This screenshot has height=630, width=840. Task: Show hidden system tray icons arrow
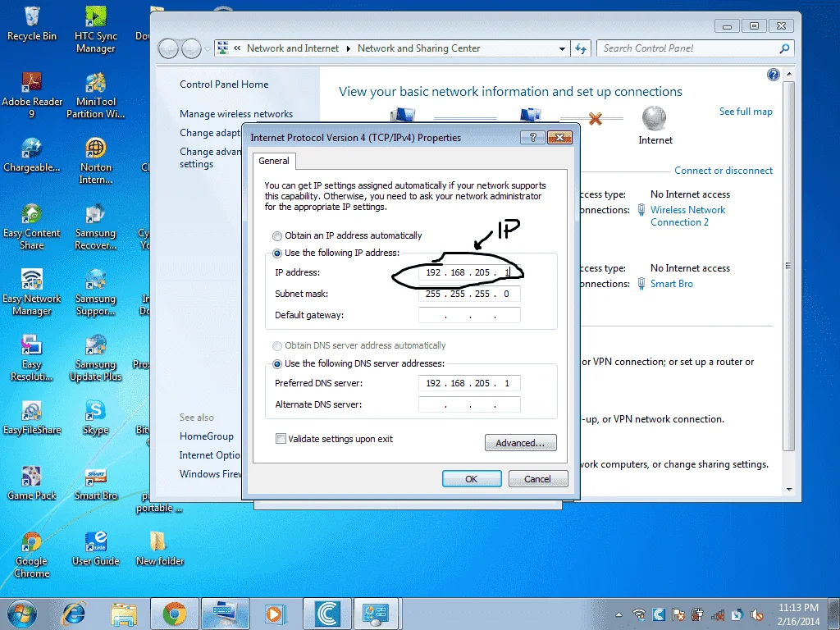coord(619,615)
